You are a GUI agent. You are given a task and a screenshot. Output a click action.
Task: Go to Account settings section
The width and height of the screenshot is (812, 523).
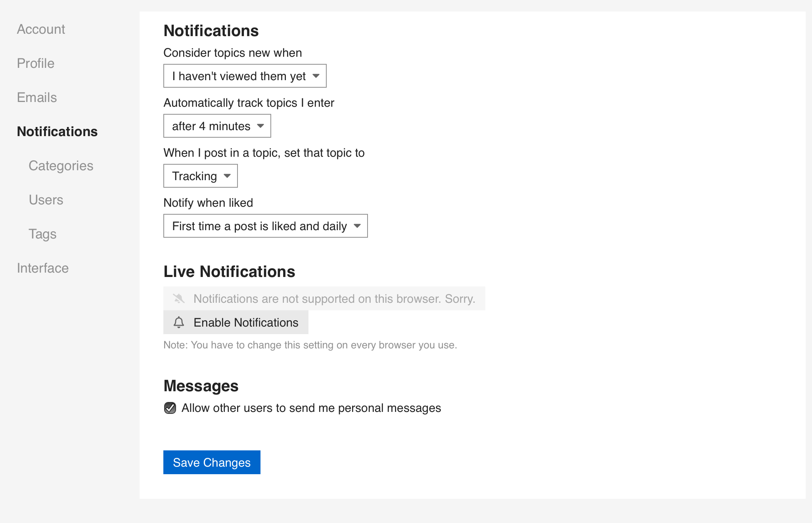point(41,29)
